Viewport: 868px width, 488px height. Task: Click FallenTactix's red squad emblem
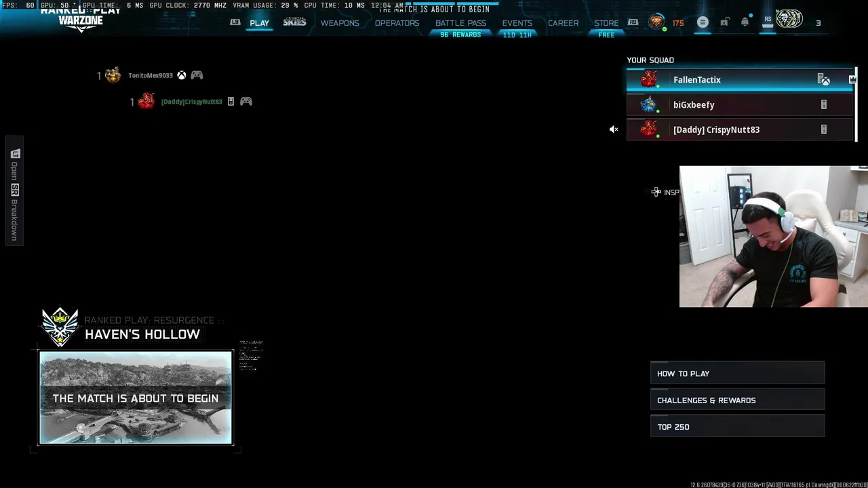click(649, 80)
